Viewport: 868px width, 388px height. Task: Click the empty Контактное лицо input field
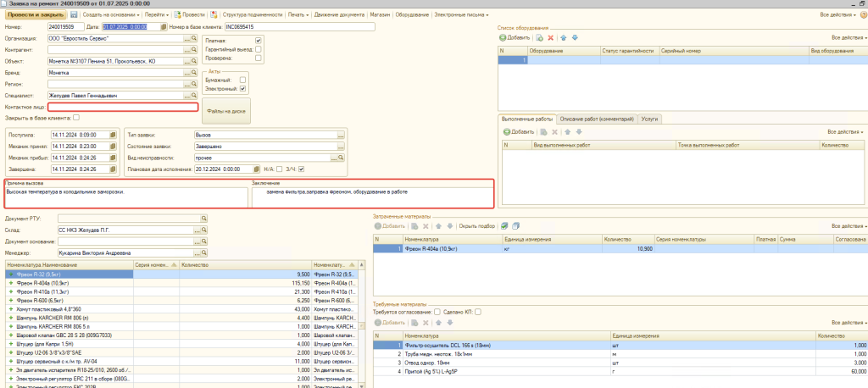point(123,107)
